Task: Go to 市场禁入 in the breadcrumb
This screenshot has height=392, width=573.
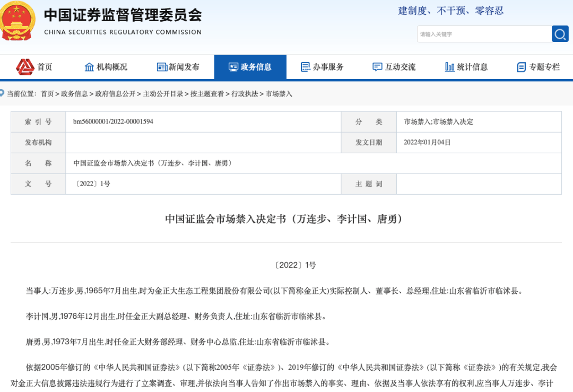Action: tap(279, 94)
